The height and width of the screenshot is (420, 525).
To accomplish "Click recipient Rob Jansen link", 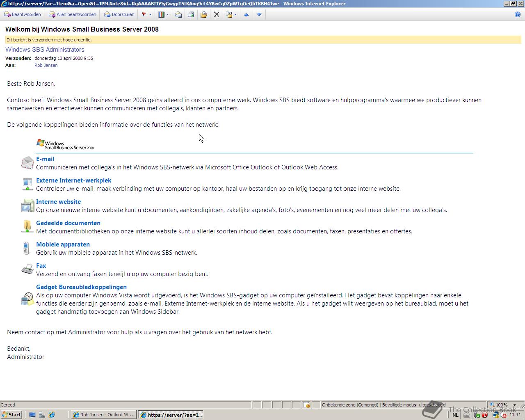I will click(46, 65).
